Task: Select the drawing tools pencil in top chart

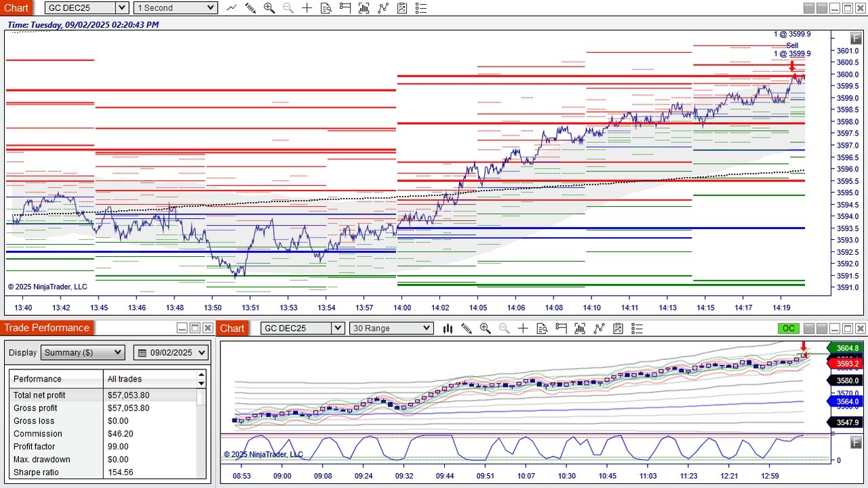Action: [250, 8]
